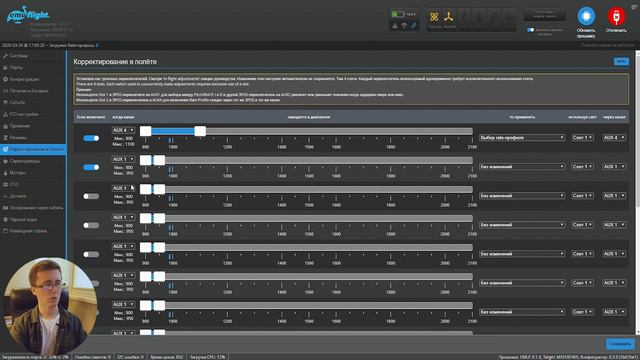
Task: Open the Слот 1 dropdown in first row
Action: point(582,138)
